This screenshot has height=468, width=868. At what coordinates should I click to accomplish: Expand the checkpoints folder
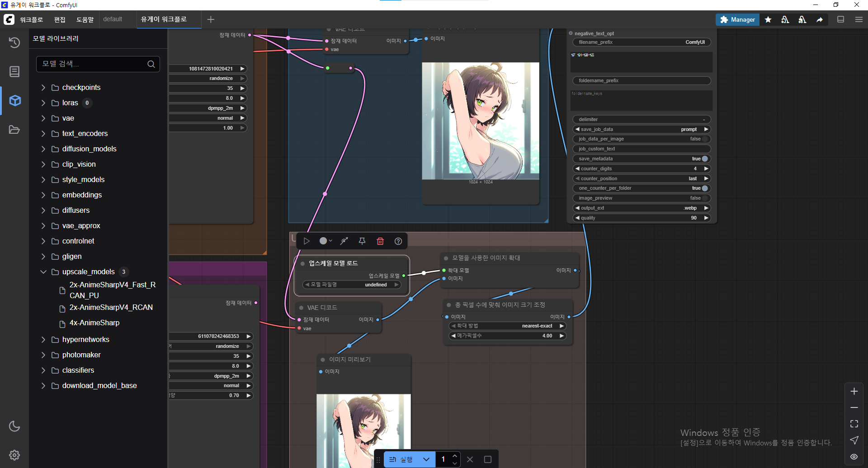tap(43, 88)
